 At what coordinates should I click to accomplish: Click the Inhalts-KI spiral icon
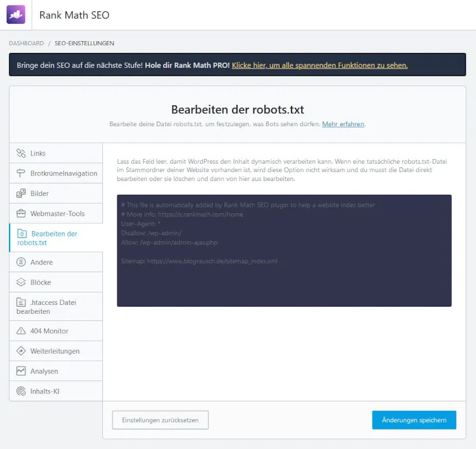pyautogui.click(x=21, y=391)
